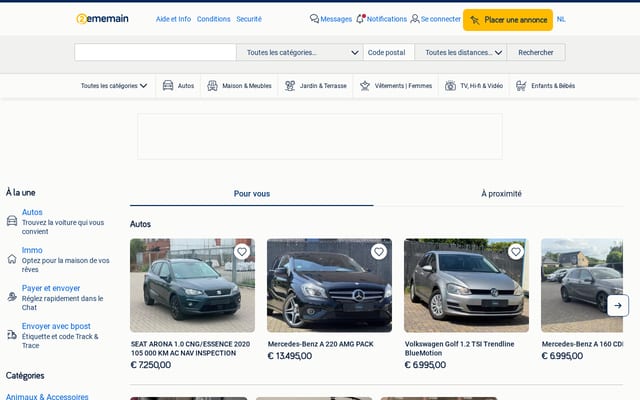The width and height of the screenshot is (640, 400).
Task: Open the Aide et Info link
Action: click(173, 19)
